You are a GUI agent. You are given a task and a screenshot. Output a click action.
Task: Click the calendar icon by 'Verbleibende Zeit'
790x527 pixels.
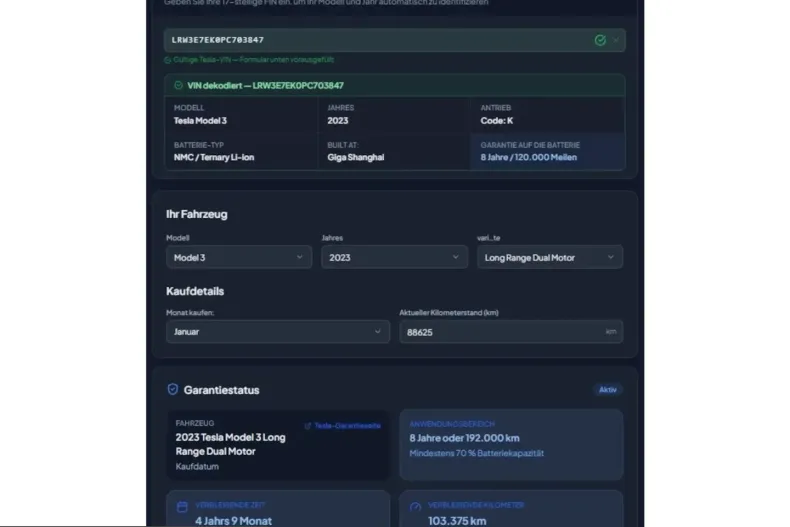coord(182,507)
